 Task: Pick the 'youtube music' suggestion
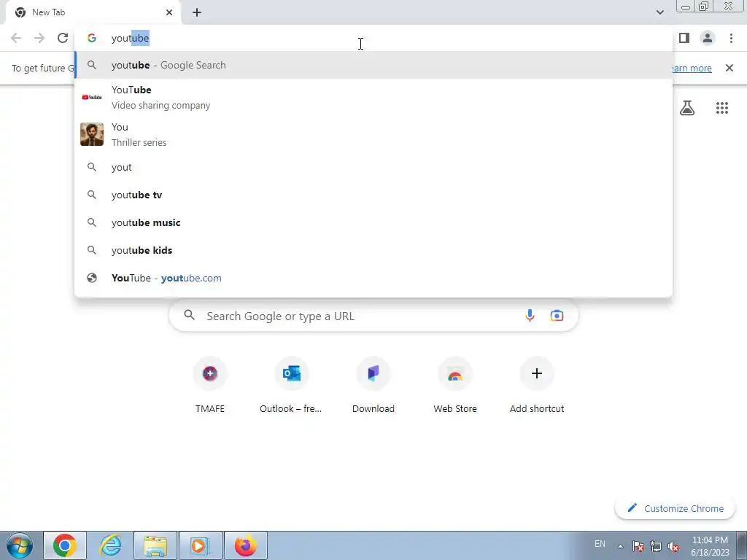373,223
